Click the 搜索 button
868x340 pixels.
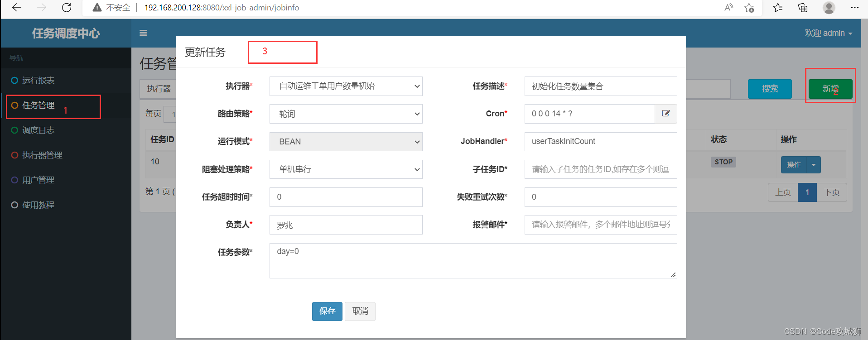(770, 89)
